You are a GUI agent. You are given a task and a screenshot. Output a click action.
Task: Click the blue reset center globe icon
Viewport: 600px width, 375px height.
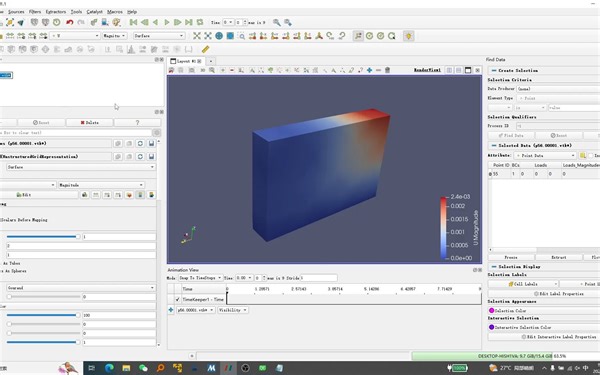click(219, 36)
